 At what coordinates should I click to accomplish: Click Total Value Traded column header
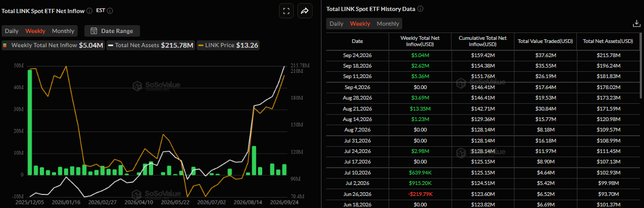[545, 41]
